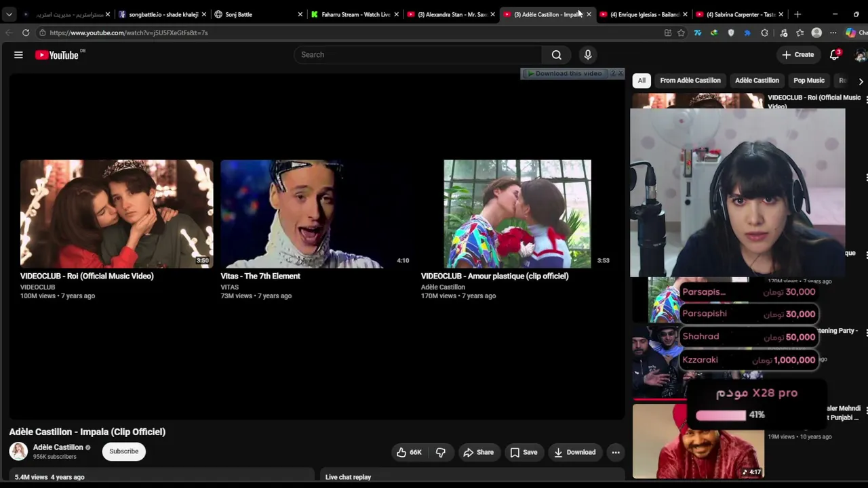The height and width of the screenshot is (488, 868).
Task: Click the Download button below video
Action: pyautogui.click(x=574, y=452)
